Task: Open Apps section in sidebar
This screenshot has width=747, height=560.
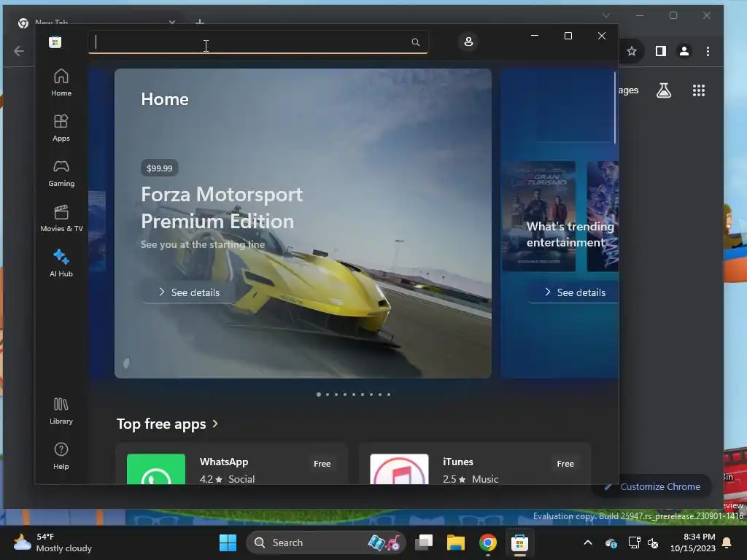Action: point(61,128)
